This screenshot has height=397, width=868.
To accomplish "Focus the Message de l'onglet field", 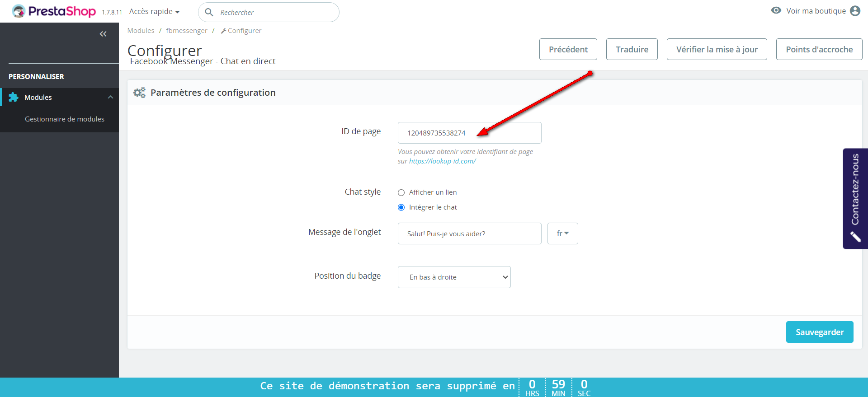I will tap(470, 234).
